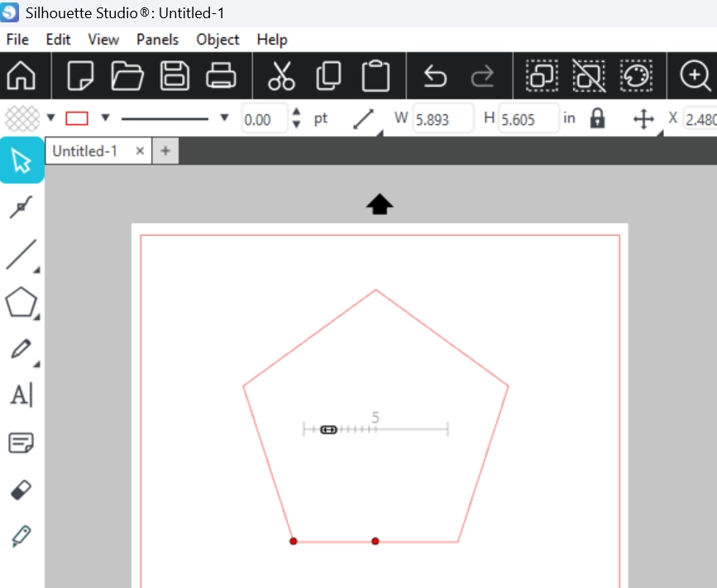Viewport: 717px width, 588px height.
Task: Toggle the aspect ratio lock
Action: point(597,119)
